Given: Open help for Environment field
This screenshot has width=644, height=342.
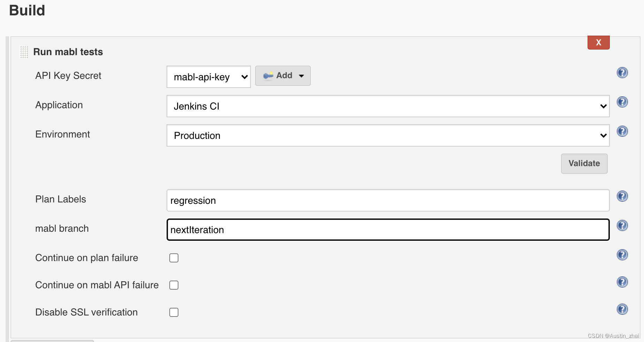Looking at the screenshot, I should coord(622,131).
